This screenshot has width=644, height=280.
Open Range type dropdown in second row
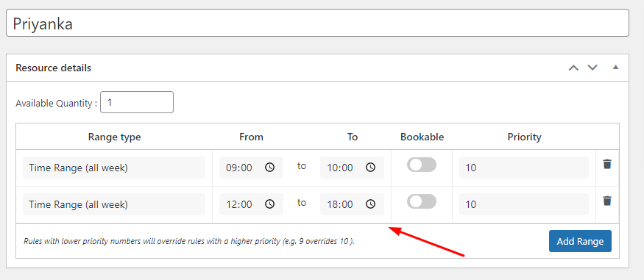[114, 204]
